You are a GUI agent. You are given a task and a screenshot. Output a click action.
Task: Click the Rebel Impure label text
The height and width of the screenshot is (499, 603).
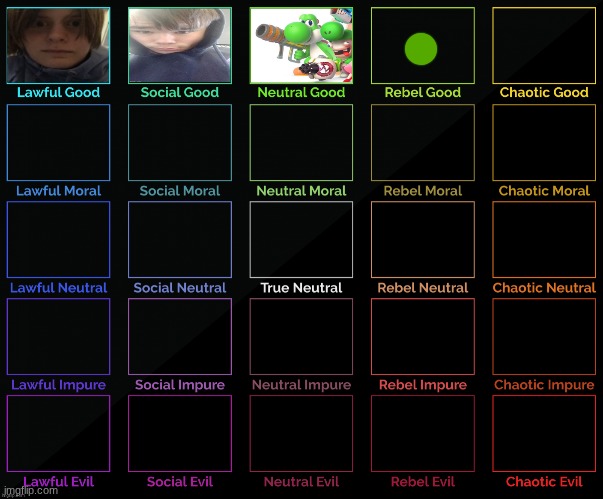click(x=423, y=385)
